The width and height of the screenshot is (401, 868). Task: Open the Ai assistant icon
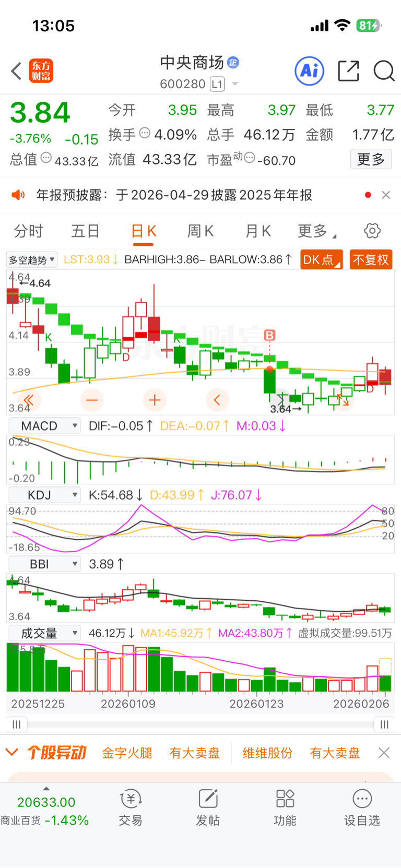click(x=310, y=71)
